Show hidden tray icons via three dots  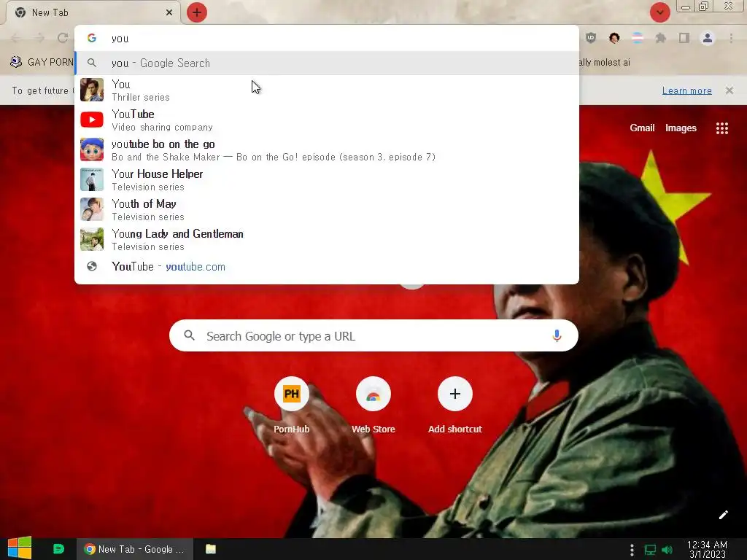pos(632,550)
